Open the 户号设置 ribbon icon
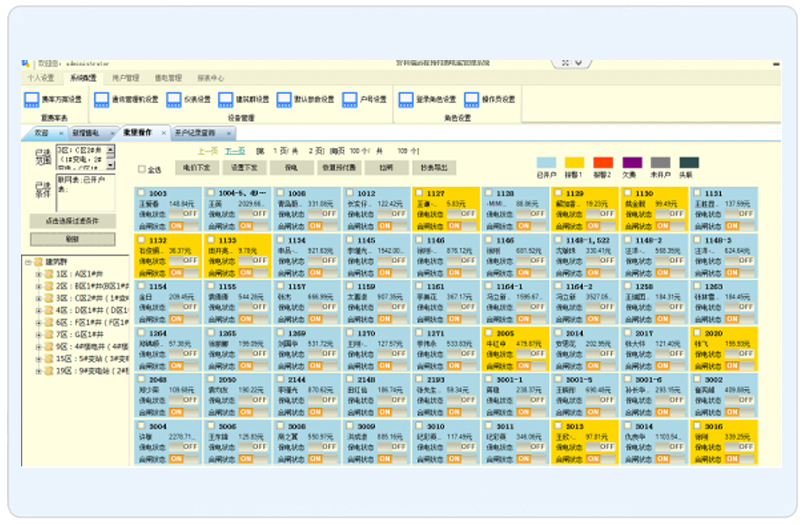804x525 pixels. click(x=350, y=100)
